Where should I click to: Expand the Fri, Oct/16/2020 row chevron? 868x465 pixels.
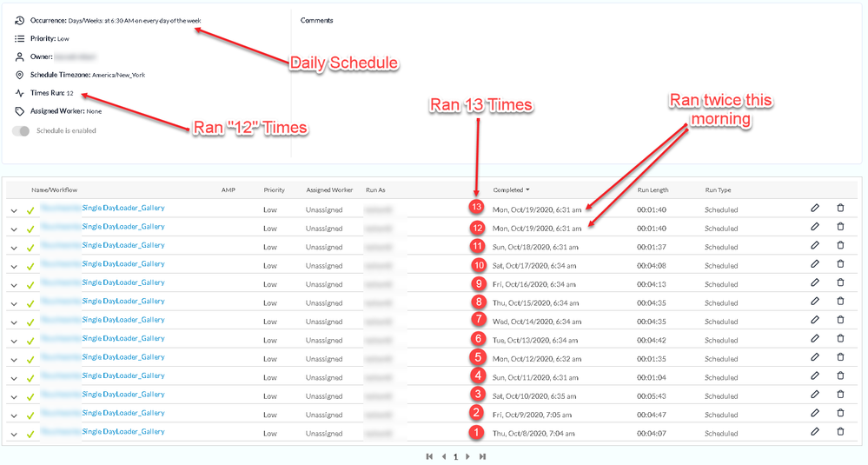tap(14, 285)
